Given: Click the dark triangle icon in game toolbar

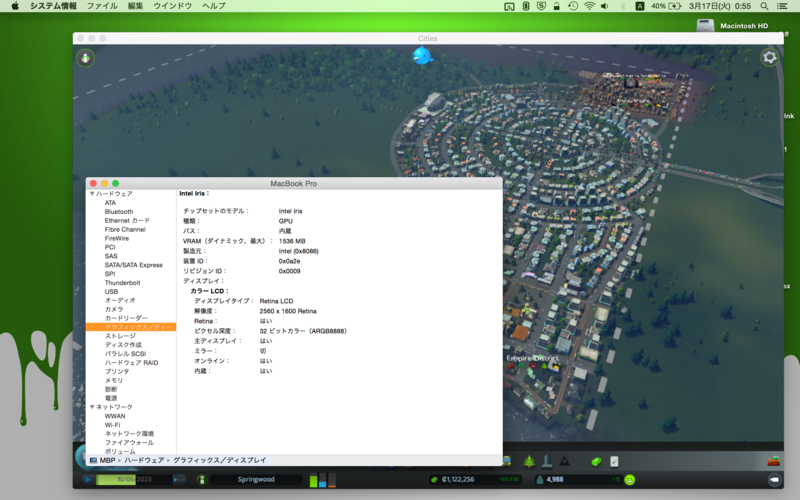Looking at the screenshot, I should (564, 461).
